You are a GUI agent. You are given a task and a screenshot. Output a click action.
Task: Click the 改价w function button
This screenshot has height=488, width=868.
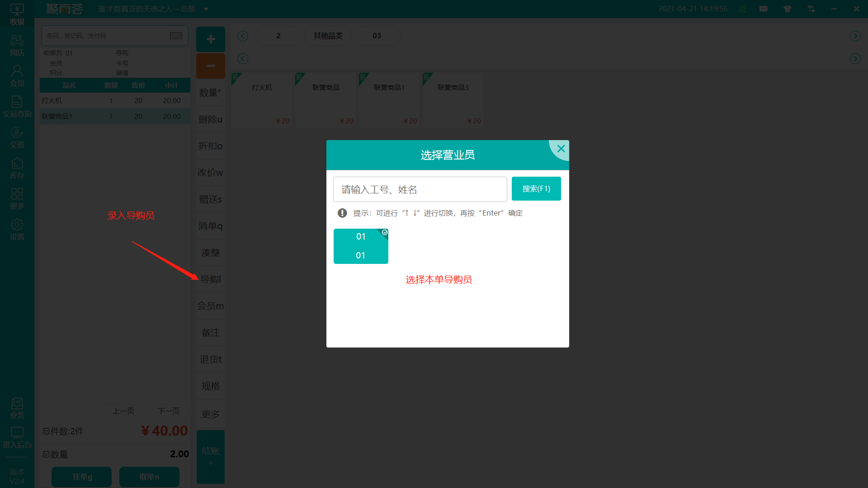[x=211, y=173]
